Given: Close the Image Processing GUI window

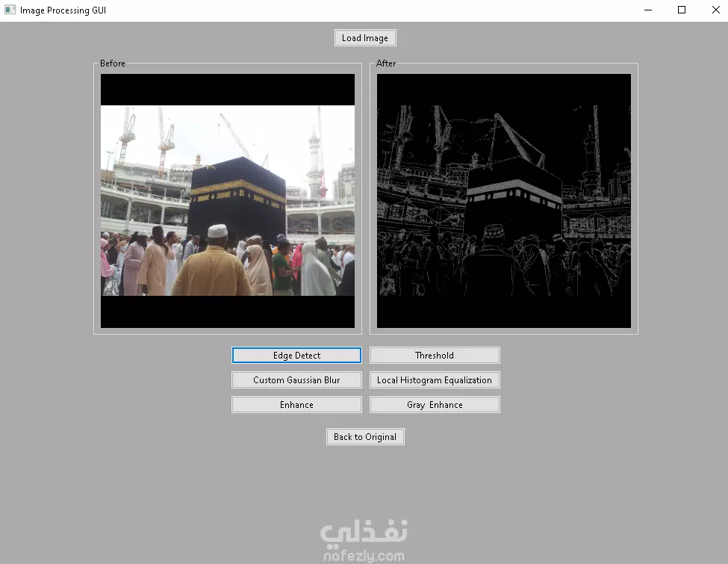Looking at the screenshot, I should [x=715, y=10].
